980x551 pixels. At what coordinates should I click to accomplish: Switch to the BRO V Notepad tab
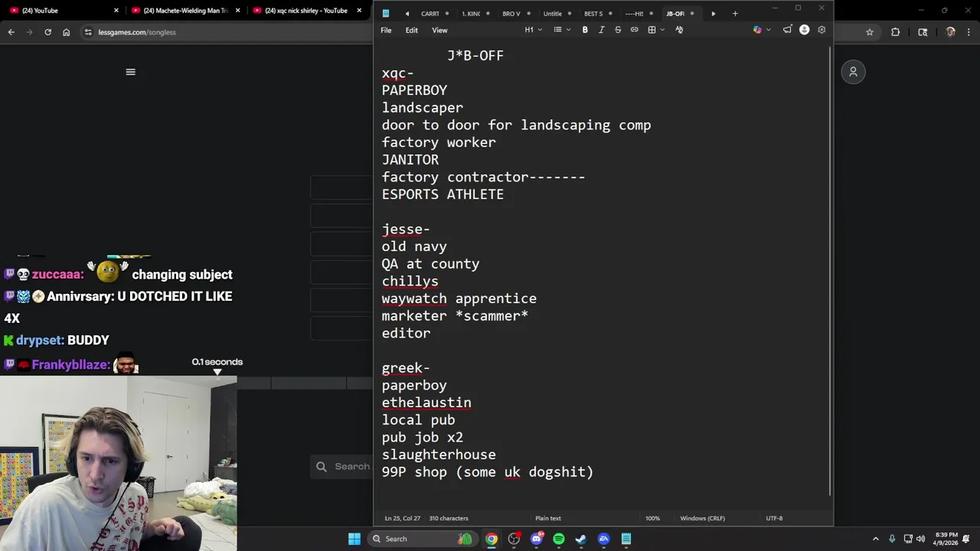[x=511, y=14]
